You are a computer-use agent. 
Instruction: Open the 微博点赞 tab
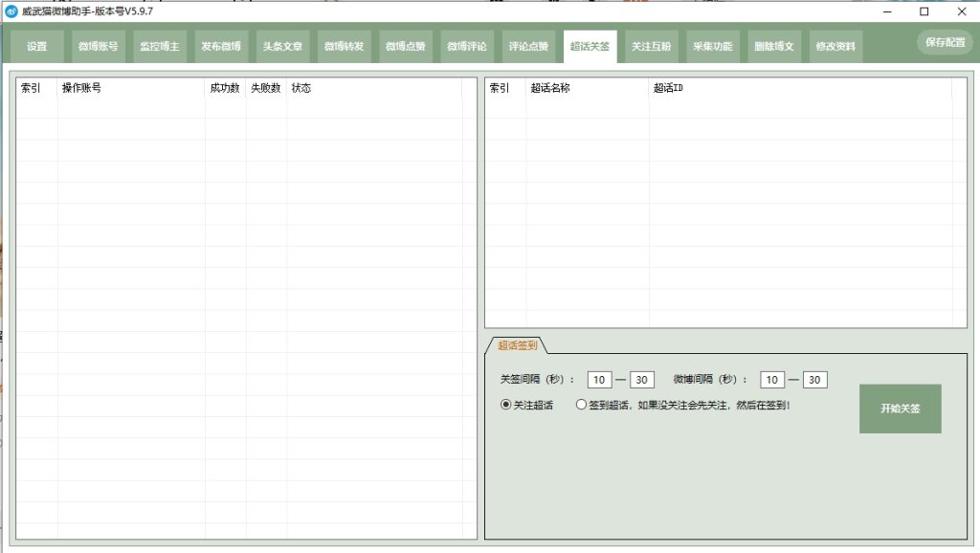click(x=404, y=44)
